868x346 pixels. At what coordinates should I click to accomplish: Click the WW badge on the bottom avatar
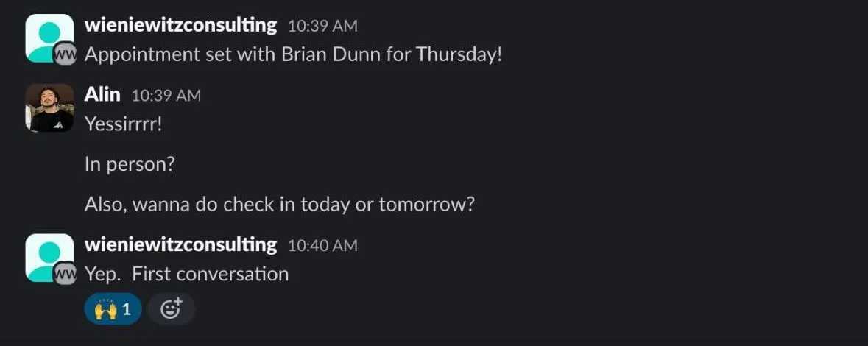[x=66, y=274]
